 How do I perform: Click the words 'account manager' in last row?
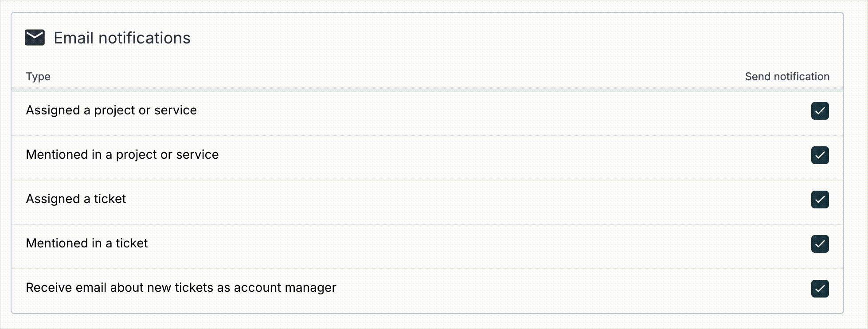click(x=285, y=288)
